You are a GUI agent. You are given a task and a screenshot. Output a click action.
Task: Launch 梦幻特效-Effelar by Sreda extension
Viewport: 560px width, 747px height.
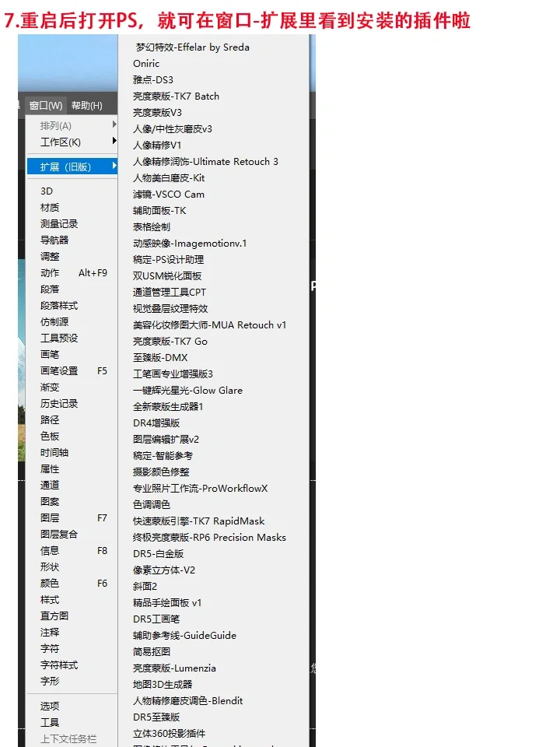tap(192, 47)
